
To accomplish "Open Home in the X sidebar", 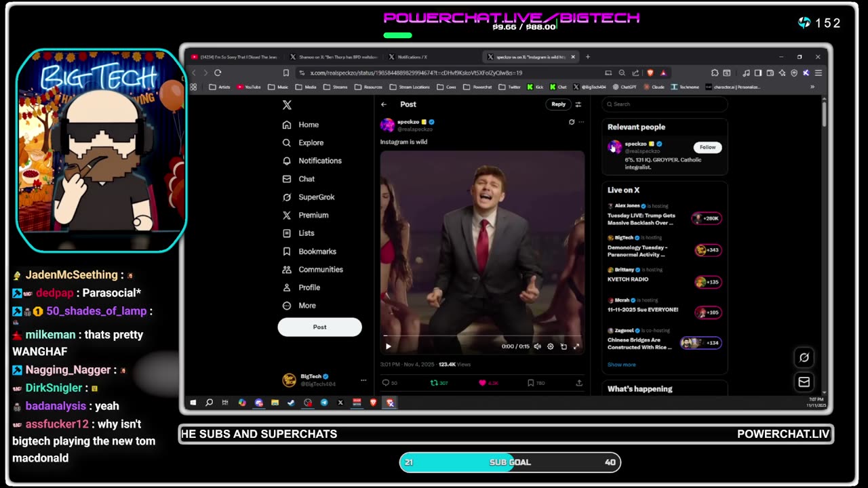I will [301, 125].
